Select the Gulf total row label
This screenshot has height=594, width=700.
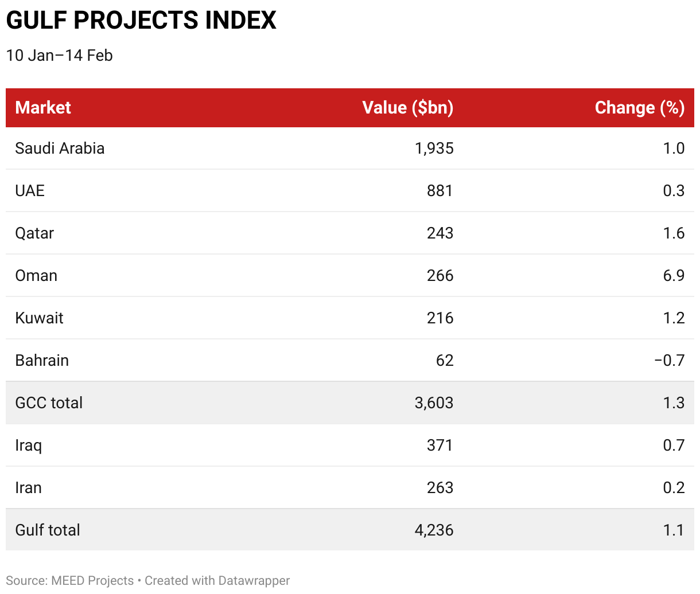[48, 530]
